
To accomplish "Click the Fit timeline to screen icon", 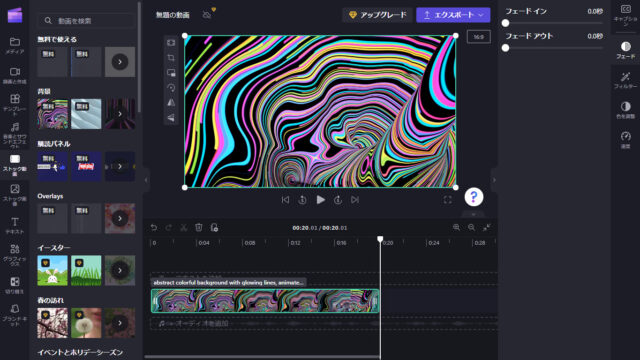I will 487,227.
